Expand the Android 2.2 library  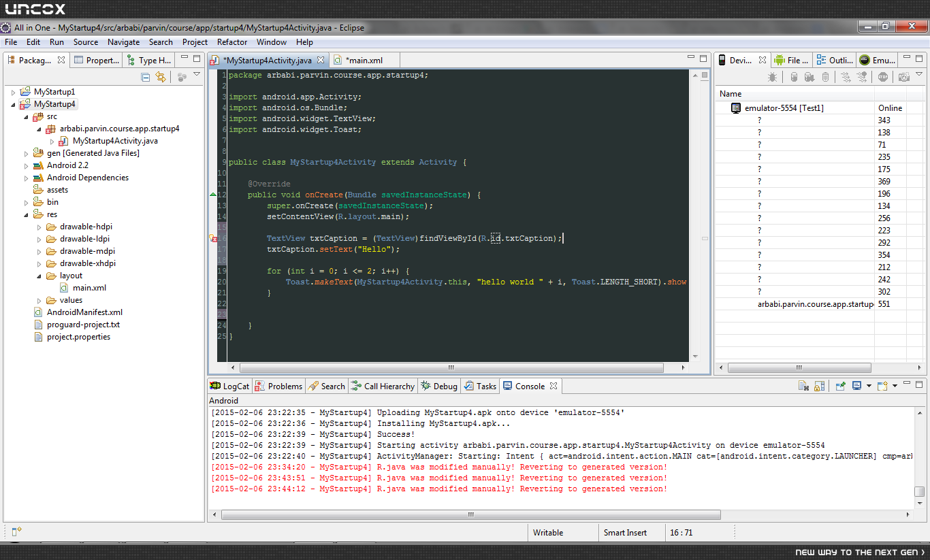coord(26,165)
